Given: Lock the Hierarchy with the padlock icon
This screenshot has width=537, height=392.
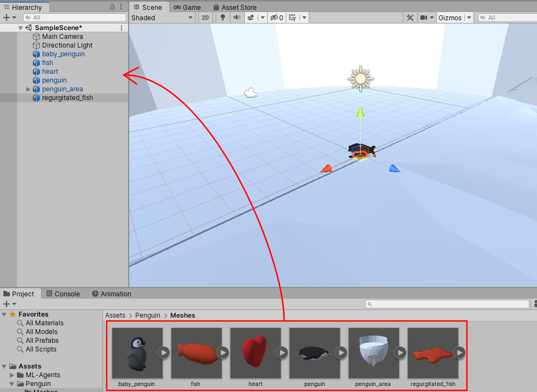Looking at the screenshot, I should pos(113,7).
